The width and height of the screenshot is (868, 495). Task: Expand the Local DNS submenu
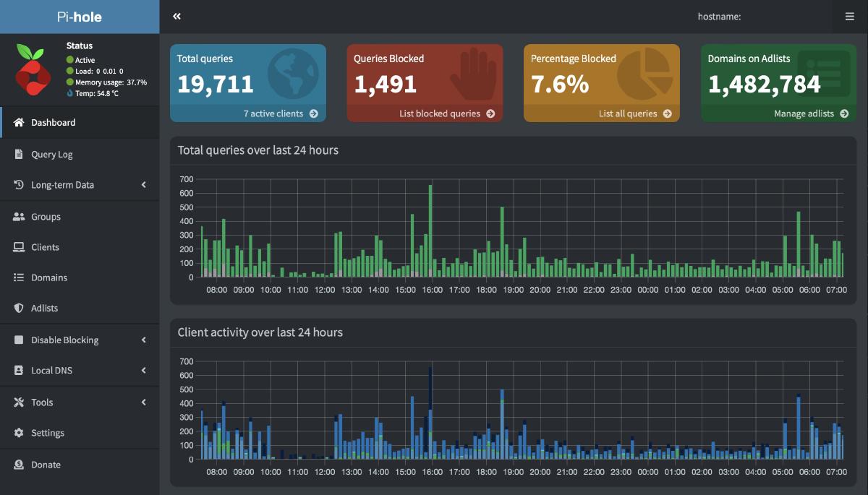80,370
